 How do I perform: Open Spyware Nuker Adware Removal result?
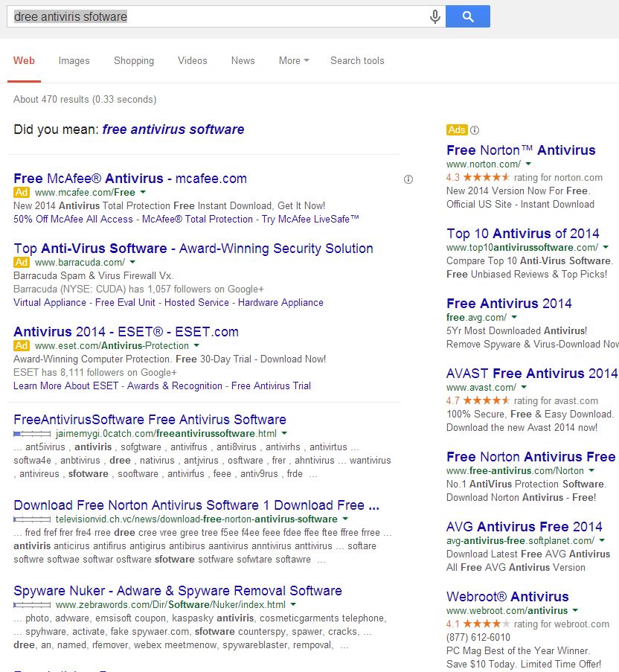178,591
